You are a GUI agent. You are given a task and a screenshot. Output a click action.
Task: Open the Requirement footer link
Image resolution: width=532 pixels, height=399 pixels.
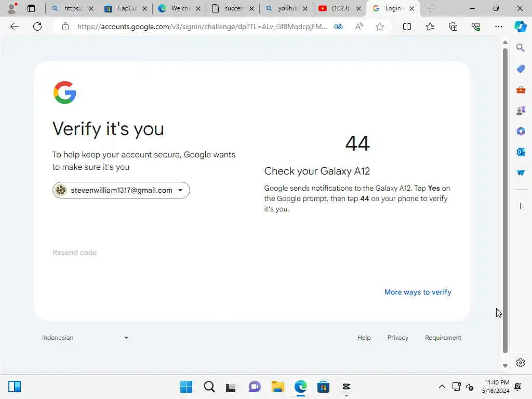tap(443, 338)
